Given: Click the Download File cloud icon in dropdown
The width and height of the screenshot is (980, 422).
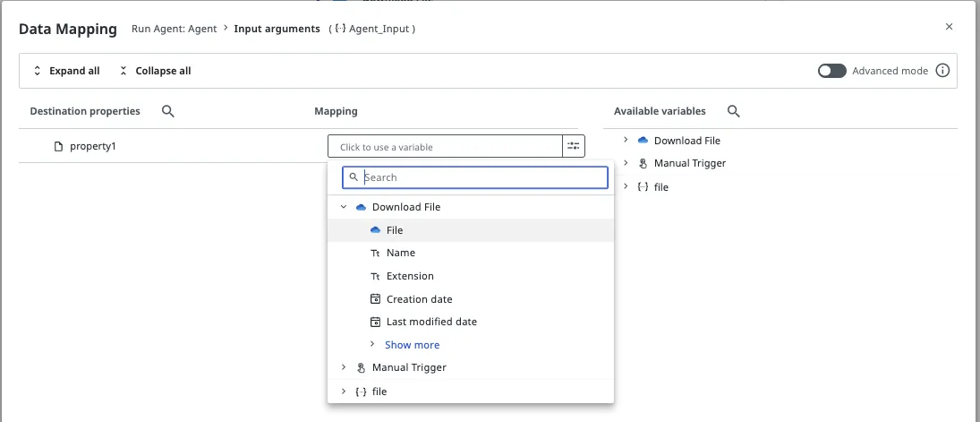Looking at the screenshot, I should click(361, 207).
